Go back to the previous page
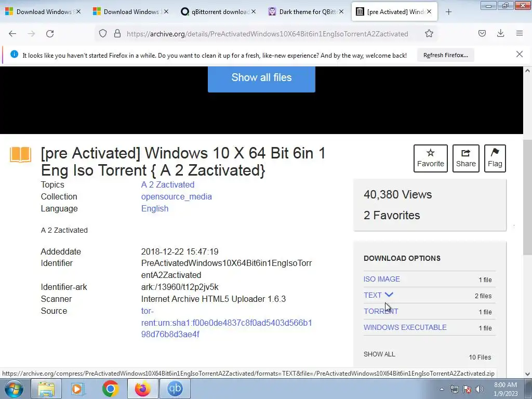532x399 pixels. point(12,34)
